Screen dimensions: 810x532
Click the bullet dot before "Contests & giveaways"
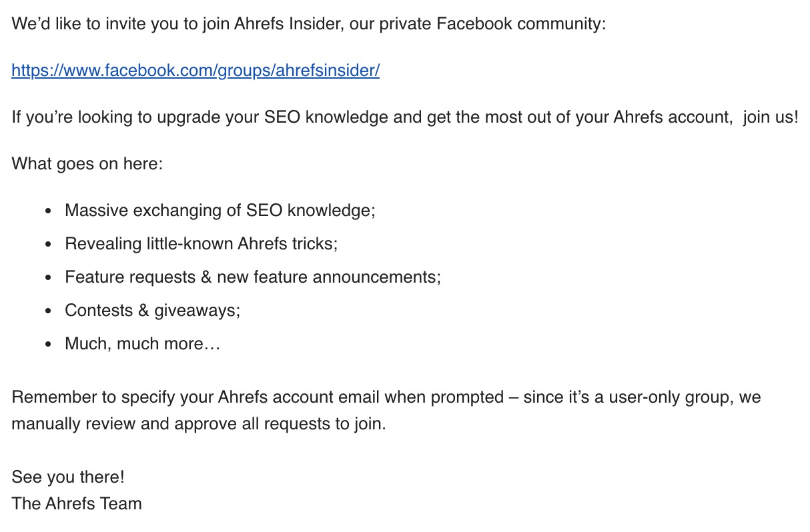[x=47, y=311]
